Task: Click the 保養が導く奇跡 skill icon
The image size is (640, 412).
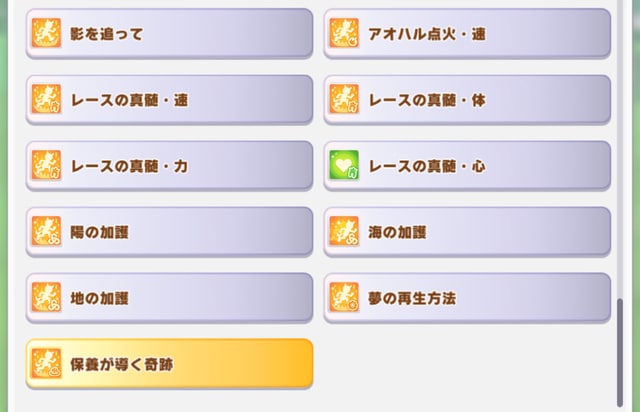Action: pyautogui.click(x=47, y=363)
